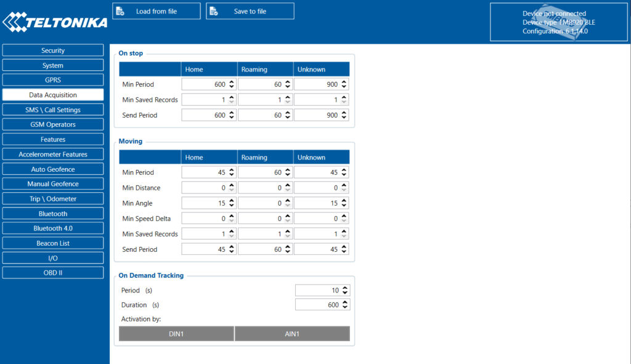Screen dimensions: 631x364
Task: Click the Save to file icon
Action: 214,11
